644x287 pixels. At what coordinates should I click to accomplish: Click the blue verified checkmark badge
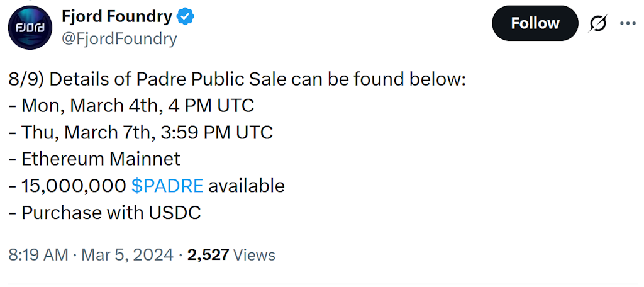pos(186,17)
